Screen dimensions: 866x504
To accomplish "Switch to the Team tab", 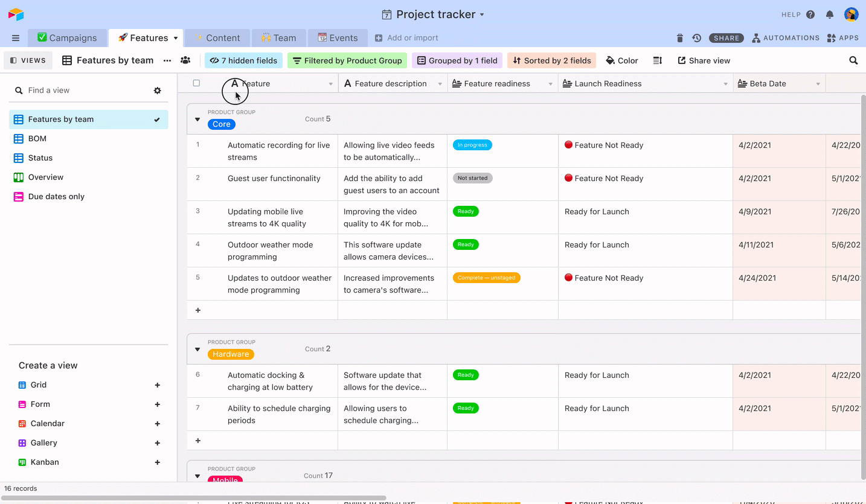I will (278, 37).
